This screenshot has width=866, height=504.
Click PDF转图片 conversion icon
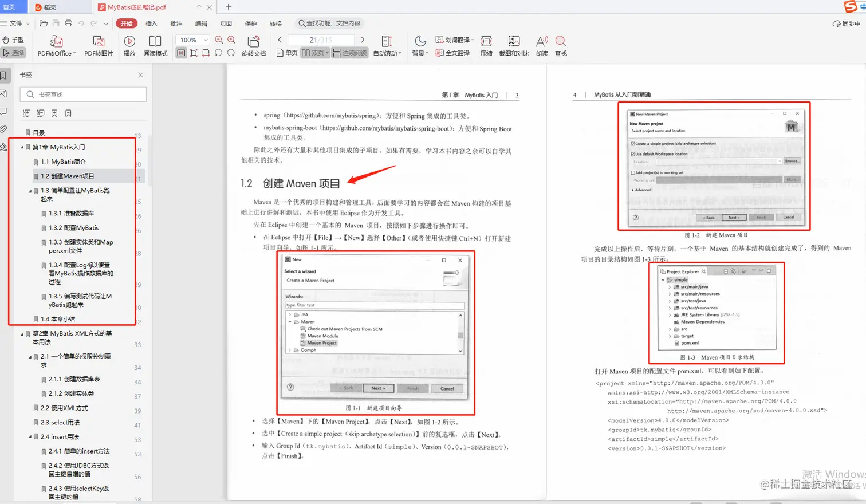[99, 46]
